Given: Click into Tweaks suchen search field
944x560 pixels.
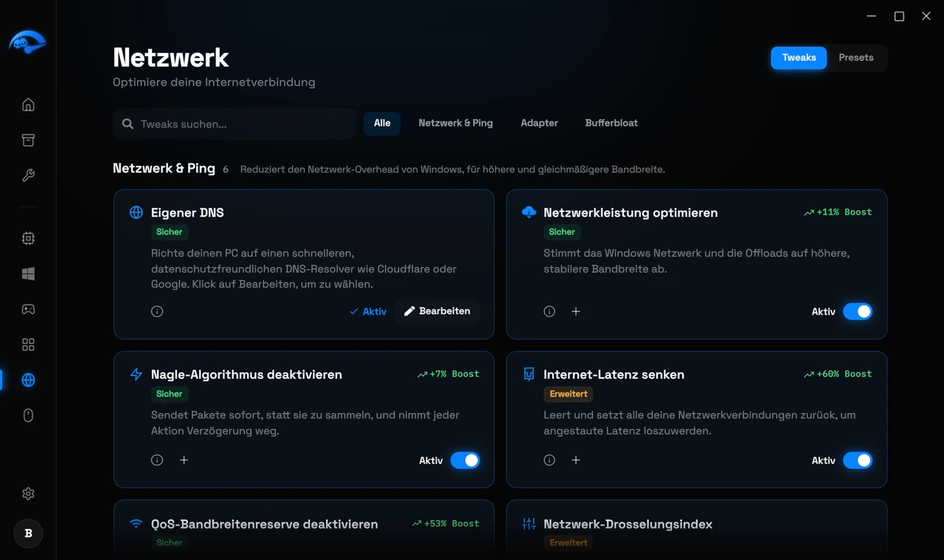Looking at the screenshot, I should 235,124.
